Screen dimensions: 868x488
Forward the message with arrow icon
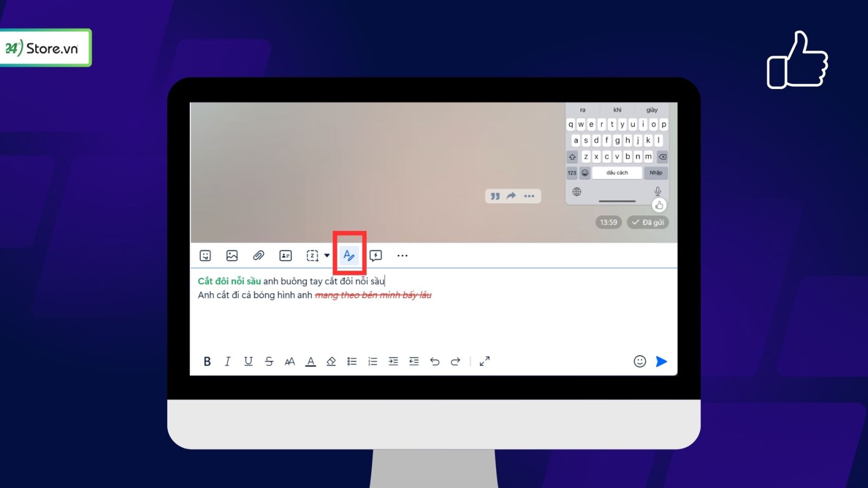511,196
